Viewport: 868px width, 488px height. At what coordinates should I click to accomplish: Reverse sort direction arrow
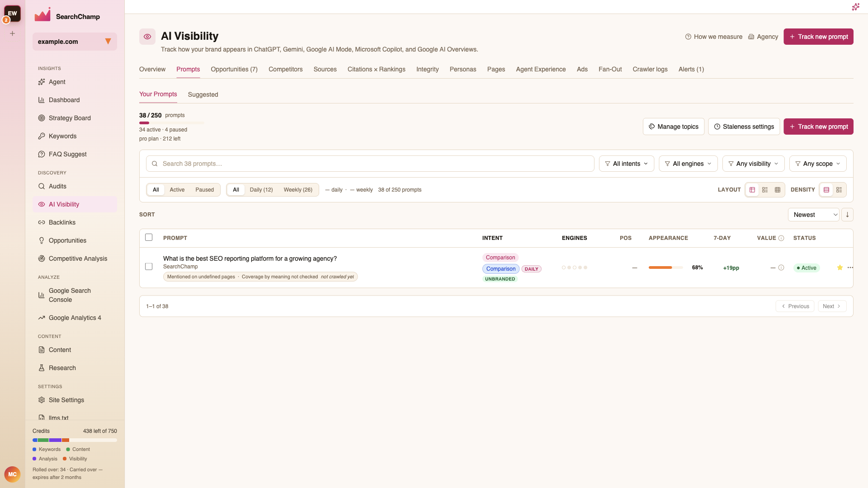(847, 215)
